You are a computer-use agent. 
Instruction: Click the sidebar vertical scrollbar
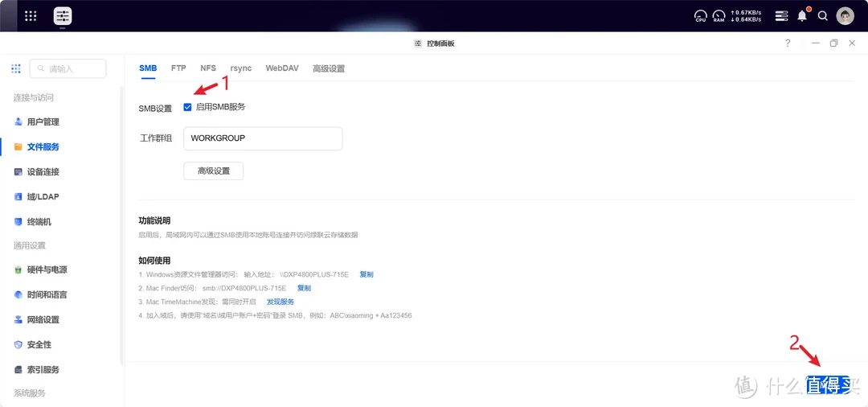point(122,226)
